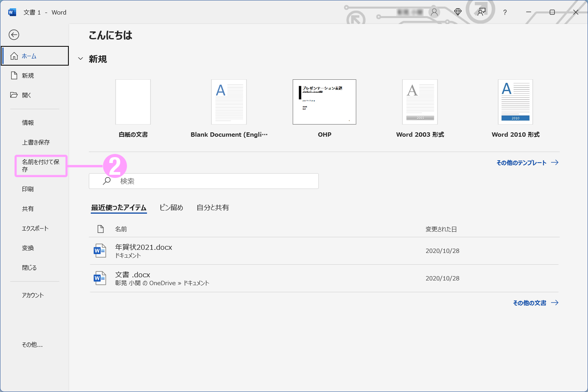588x392 pixels.
Task: Expand the その他... sidebar option
Action: click(x=32, y=344)
